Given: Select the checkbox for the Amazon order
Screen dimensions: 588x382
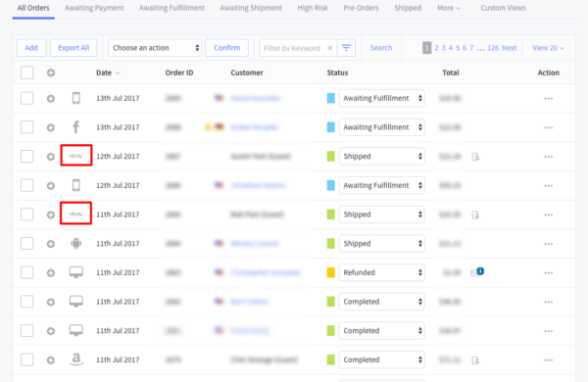Looking at the screenshot, I should tap(27, 359).
